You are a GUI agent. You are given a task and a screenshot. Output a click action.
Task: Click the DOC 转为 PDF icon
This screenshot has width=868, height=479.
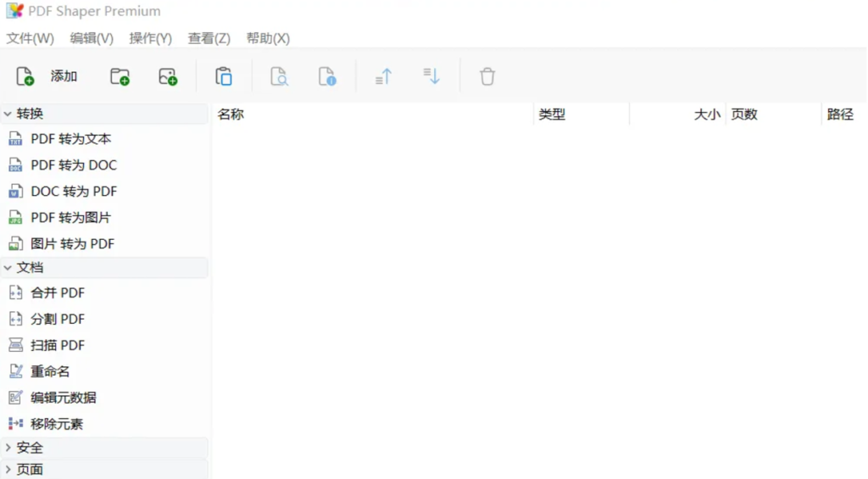[x=15, y=191]
